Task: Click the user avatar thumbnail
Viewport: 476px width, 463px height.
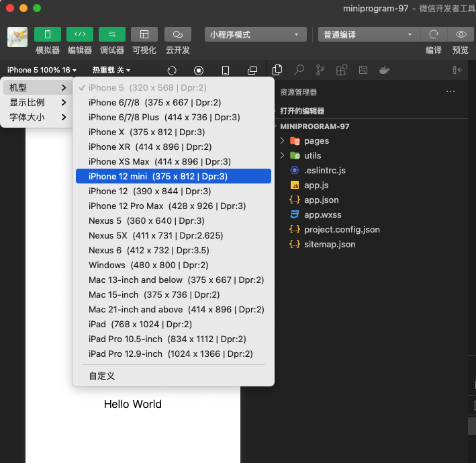Action: 17,37
